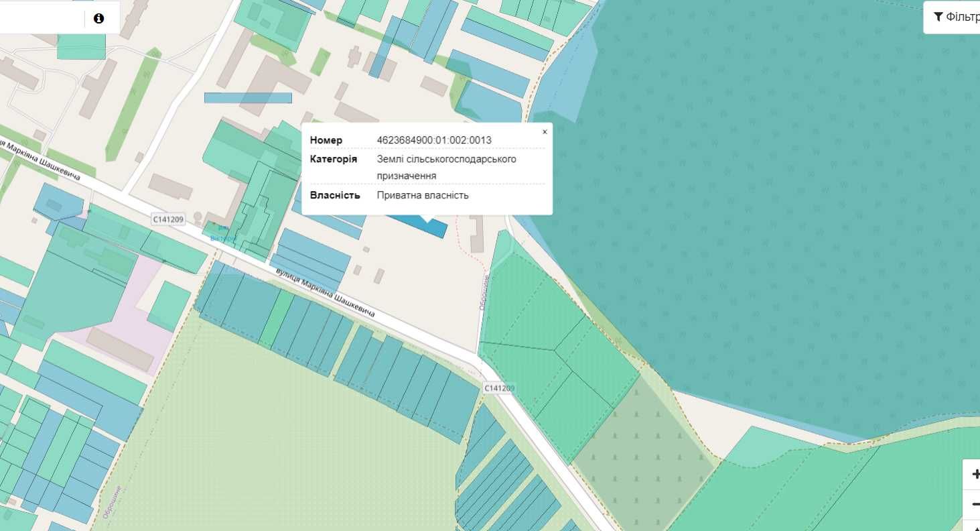
Task: Click the вулиця Маркіяна Шашкевича street label
Action: coord(325,294)
